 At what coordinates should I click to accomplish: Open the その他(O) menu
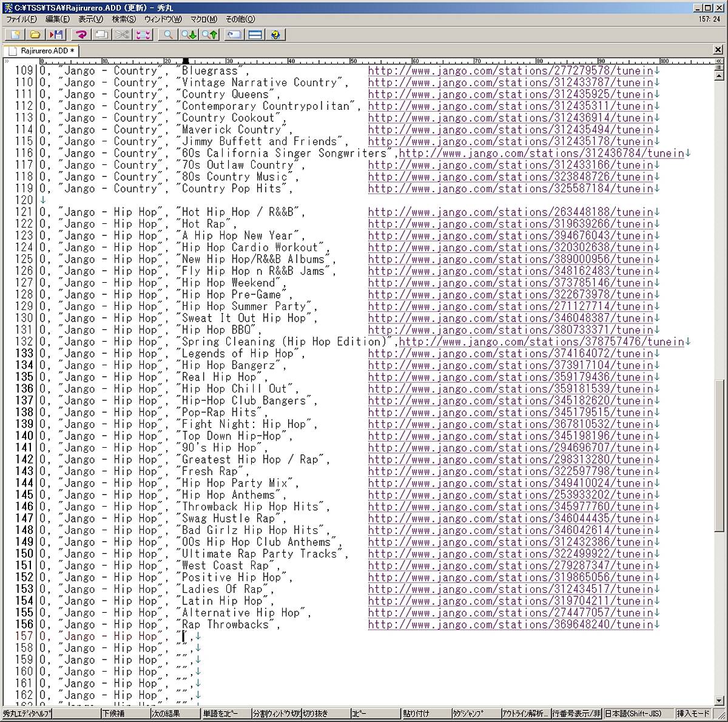[240, 19]
